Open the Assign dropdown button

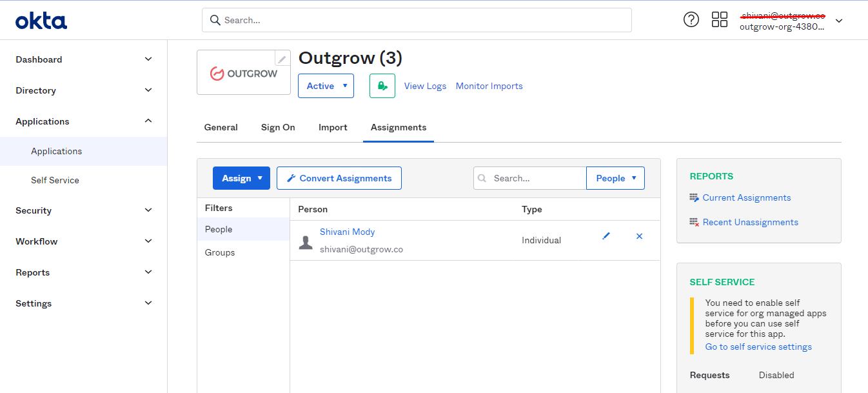241,178
